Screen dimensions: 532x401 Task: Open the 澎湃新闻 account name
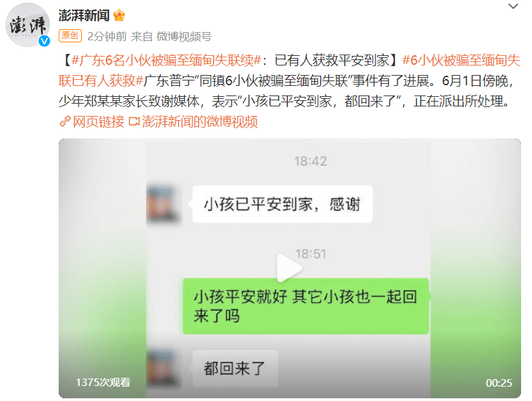84,15
